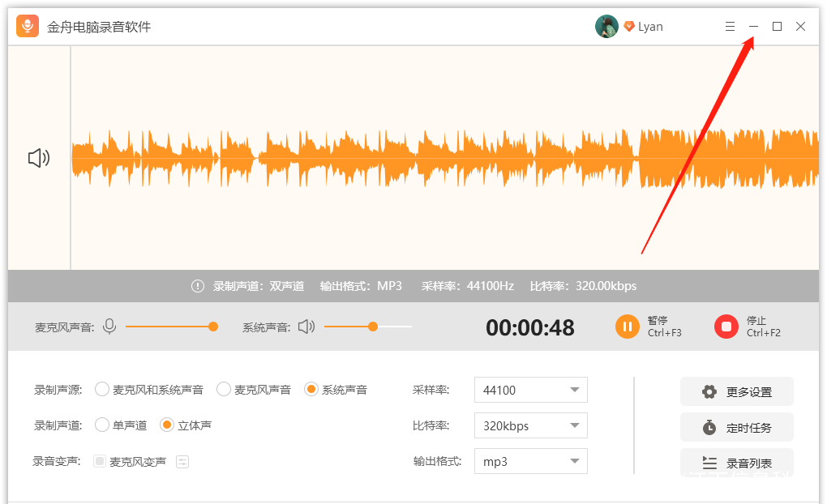
Task: Click the microphone icon beside 麦克风声音
Action: pos(109,327)
